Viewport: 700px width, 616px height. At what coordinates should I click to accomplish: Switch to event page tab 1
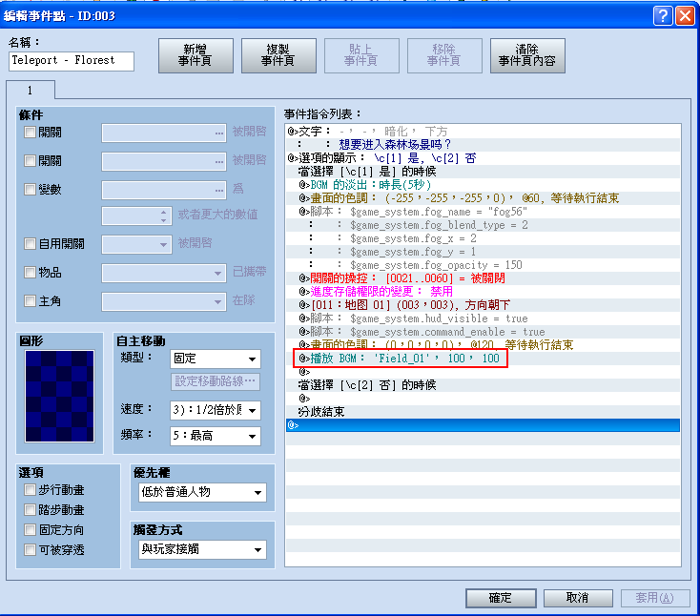coord(30,91)
